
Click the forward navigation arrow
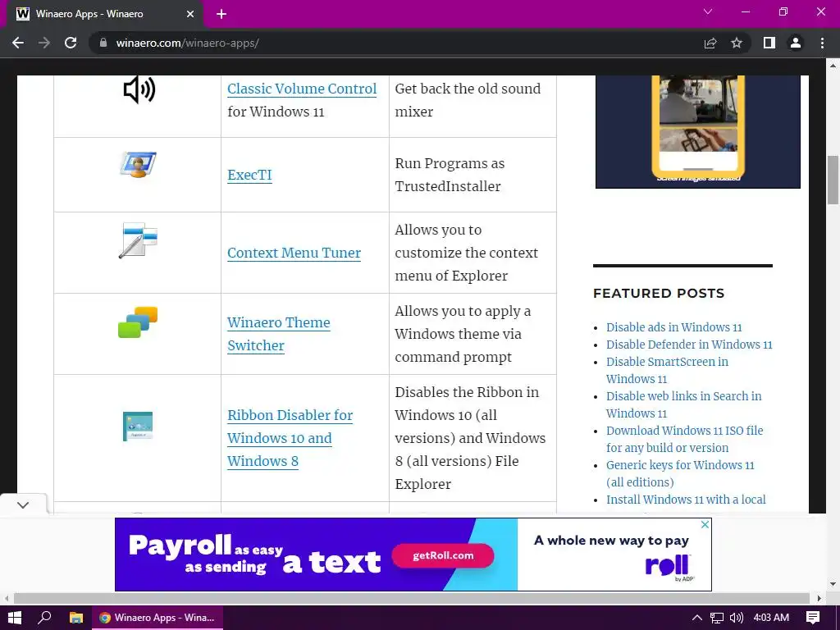[44, 43]
